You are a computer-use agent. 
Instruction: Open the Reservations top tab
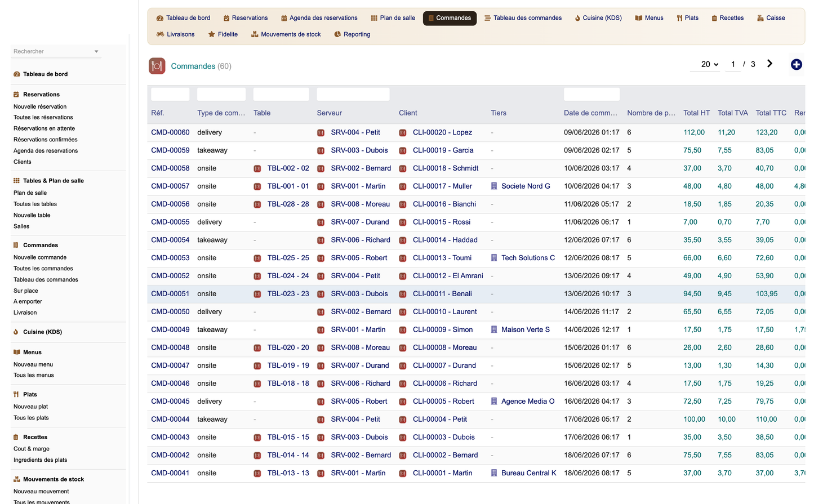[246, 18]
